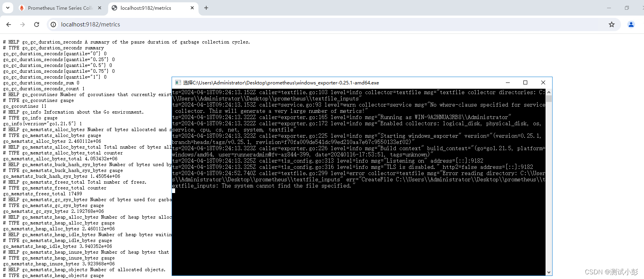
Task: Bookmark this page with the star
Action: pos(612,25)
